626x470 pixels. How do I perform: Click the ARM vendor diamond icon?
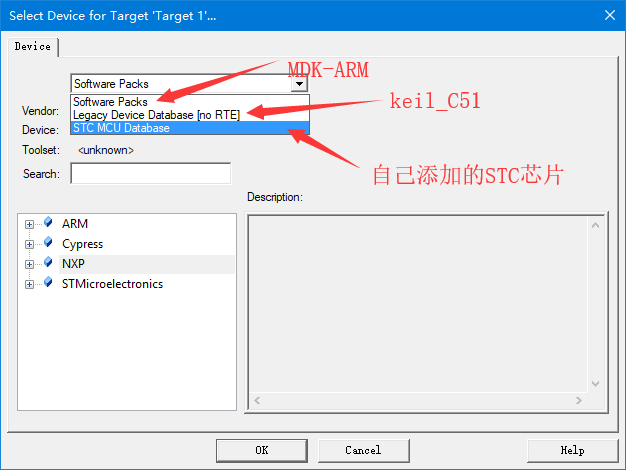48,222
